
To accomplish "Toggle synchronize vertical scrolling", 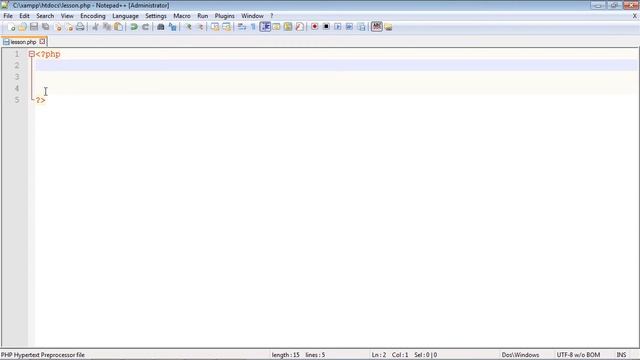I will click(x=215, y=27).
